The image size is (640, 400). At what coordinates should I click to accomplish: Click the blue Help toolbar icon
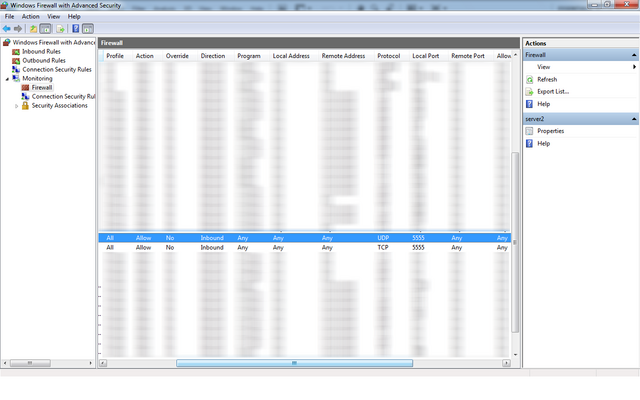click(x=76, y=29)
